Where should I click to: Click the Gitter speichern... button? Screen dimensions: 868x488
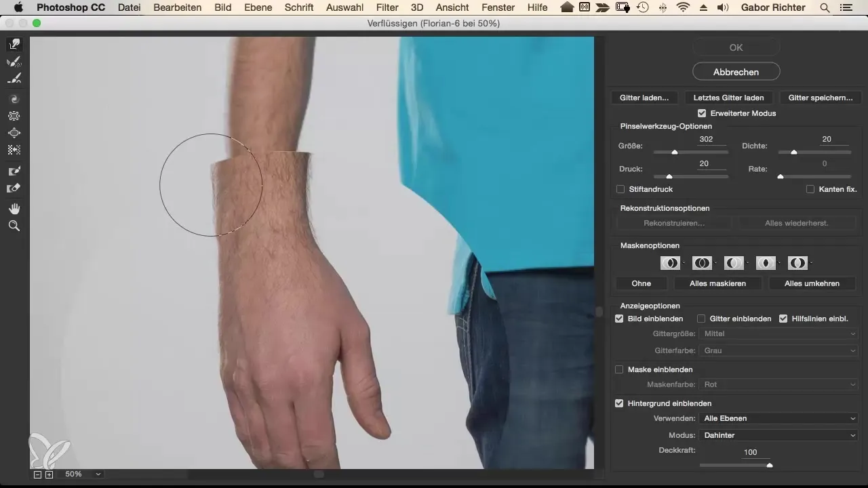821,98
